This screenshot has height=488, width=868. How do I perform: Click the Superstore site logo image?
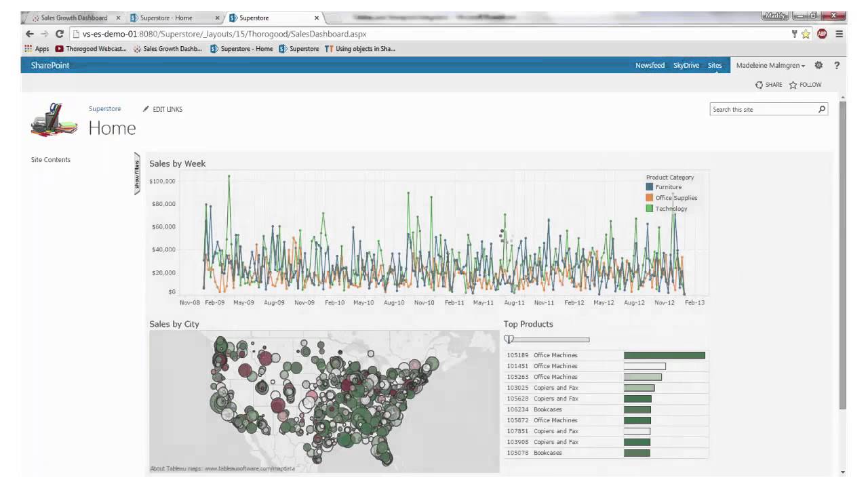54,120
